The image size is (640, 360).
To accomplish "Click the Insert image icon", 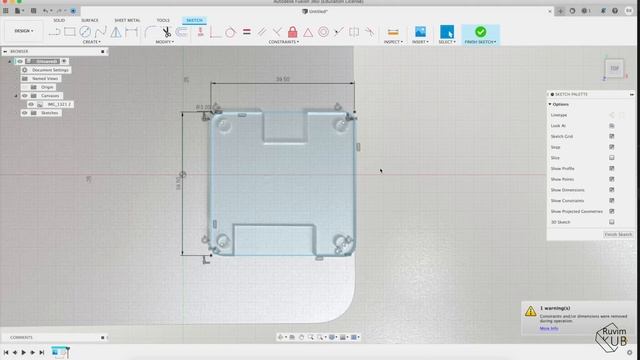I will [420, 31].
